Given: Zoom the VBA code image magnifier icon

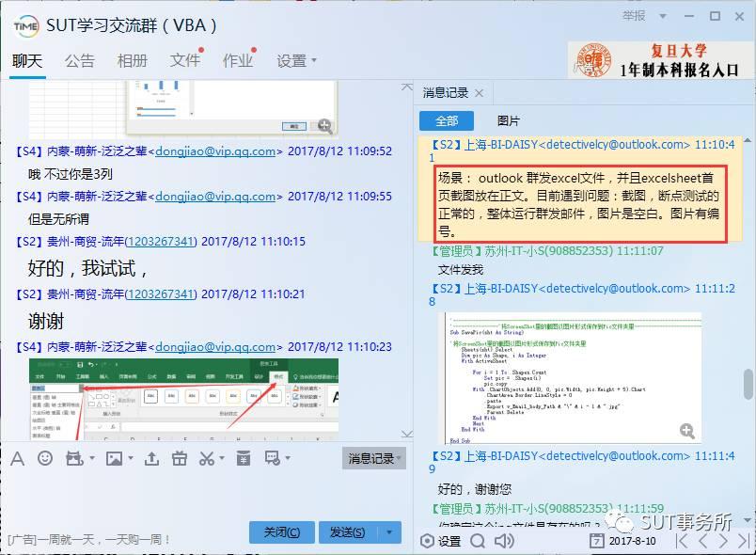Looking at the screenshot, I should pos(687,431).
